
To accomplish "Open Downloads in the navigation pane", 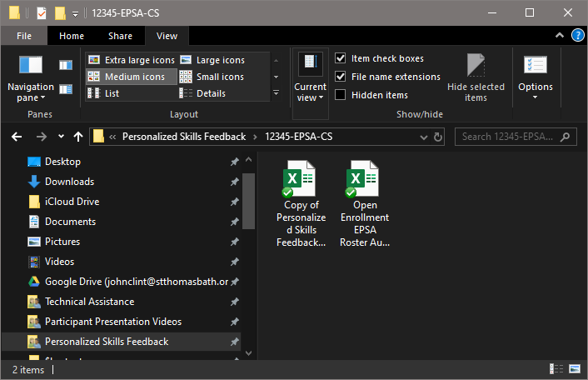I will point(70,182).
